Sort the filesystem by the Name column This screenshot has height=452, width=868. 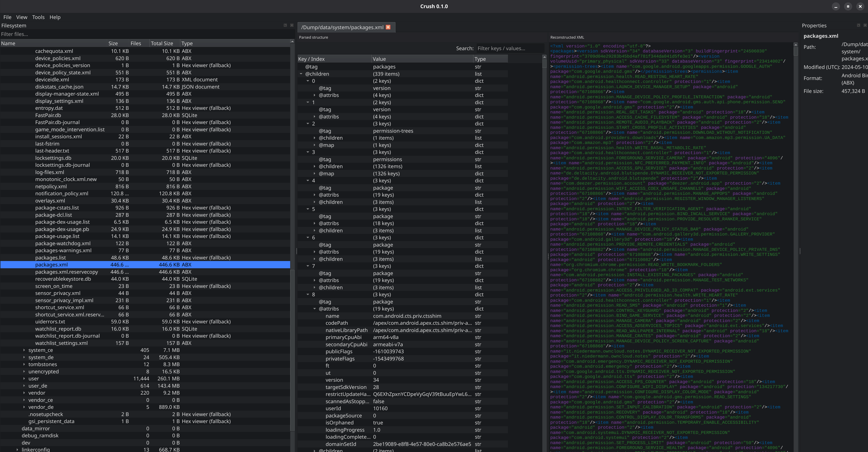click(x=54, y=43)
